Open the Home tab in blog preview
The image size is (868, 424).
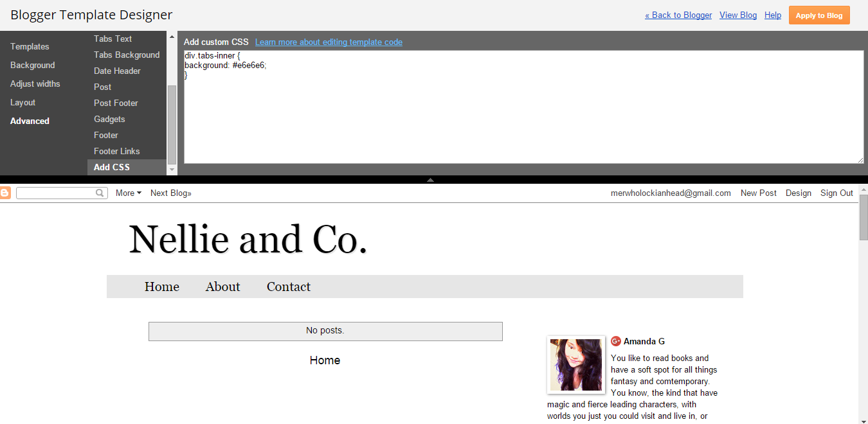pyautogui.click(x=162, y=287)
